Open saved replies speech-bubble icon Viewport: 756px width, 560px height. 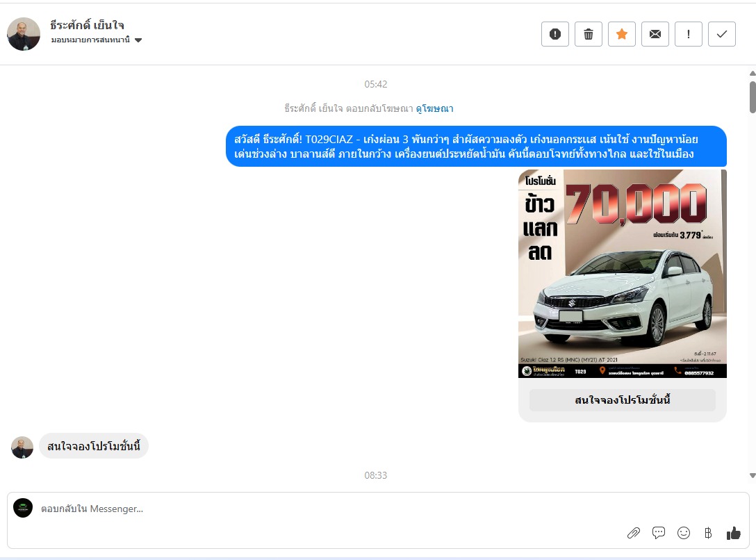click(659, 532)
